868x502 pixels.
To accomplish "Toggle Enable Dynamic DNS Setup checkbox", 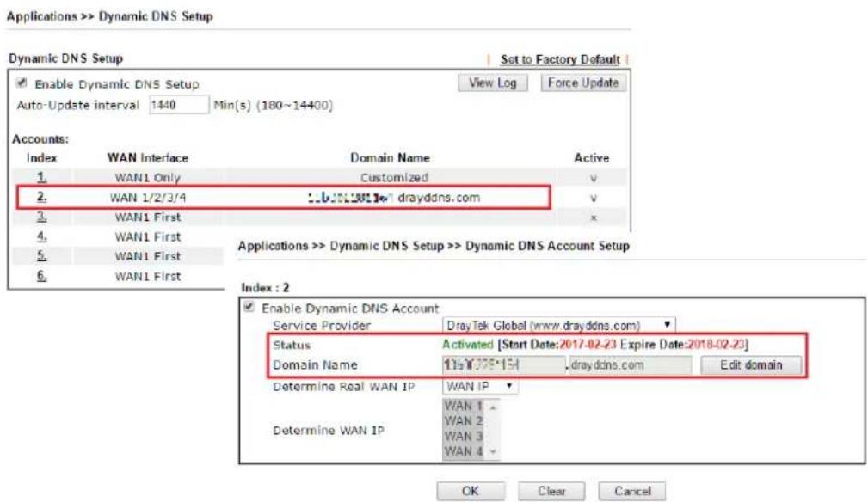I will [x=22, y=83].
